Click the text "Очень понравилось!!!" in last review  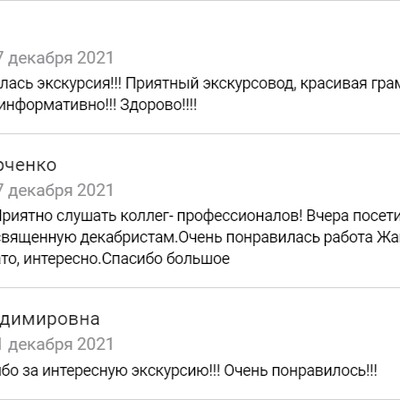(300, 371)
